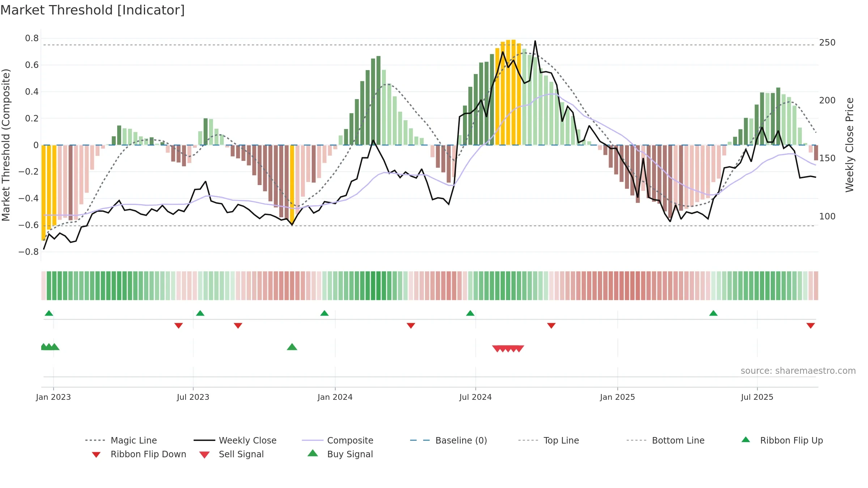Click the green triangle icon beside Ribbon Flip Up
The image size is (868, 488).
coord(746,440)
